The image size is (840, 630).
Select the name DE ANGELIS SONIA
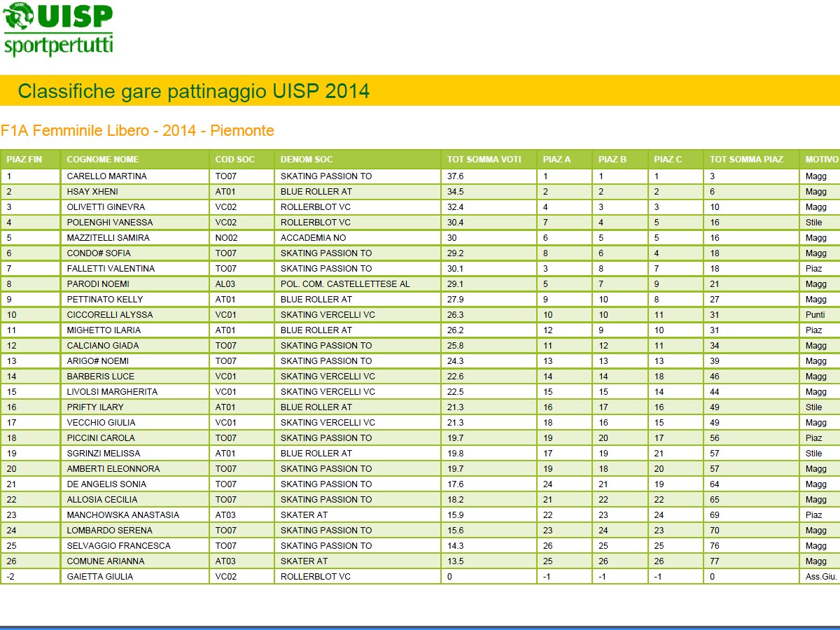pyautogui.click(x=106, y=484)
